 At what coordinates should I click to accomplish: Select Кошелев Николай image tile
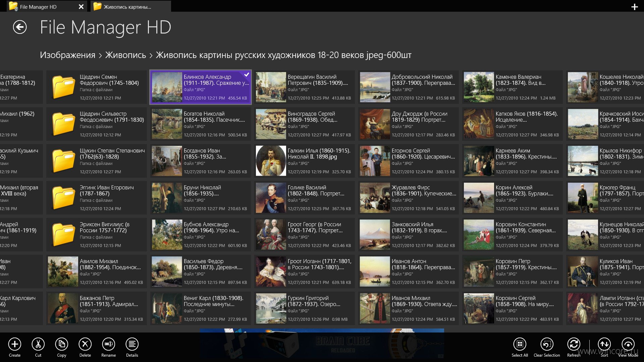605,87
